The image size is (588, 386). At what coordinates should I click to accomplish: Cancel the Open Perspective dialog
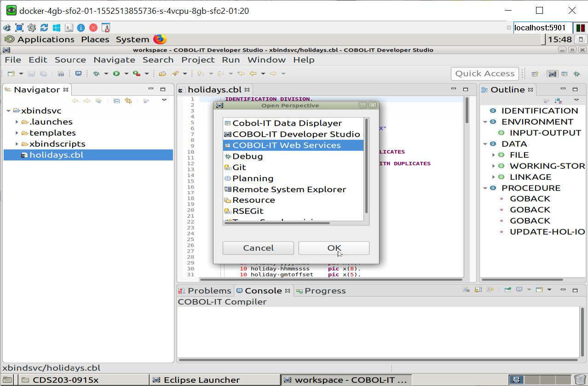click(258, 248)
